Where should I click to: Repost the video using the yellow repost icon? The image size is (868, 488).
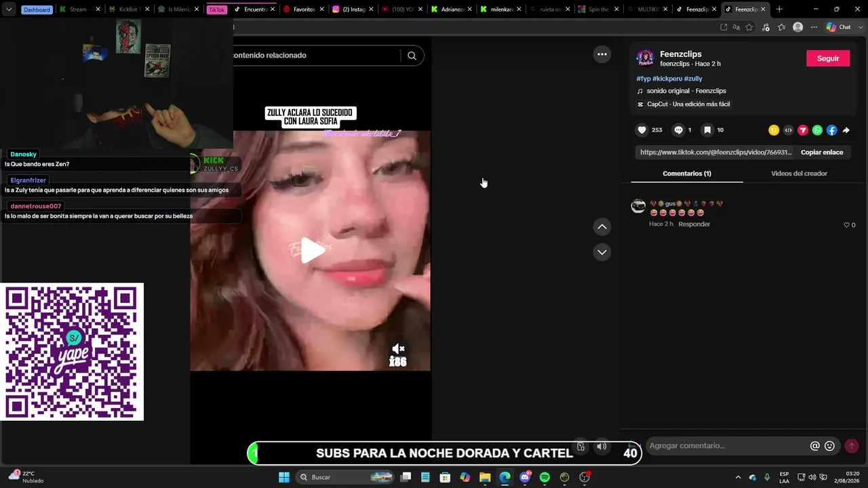[774, 130]
